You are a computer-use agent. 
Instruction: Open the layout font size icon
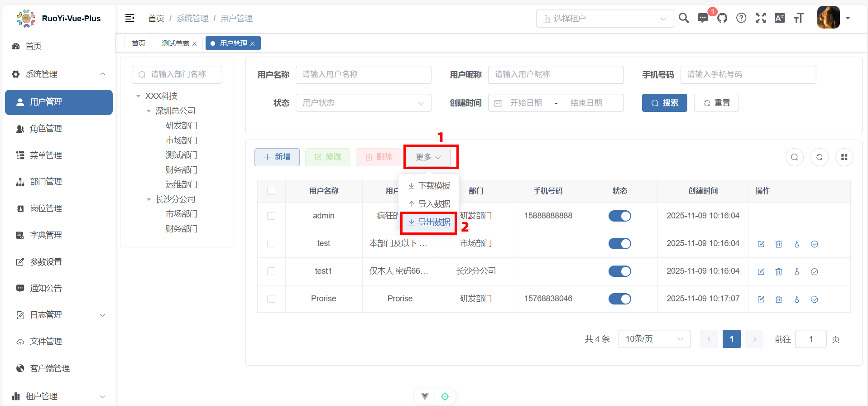click(x=799, y=18)
